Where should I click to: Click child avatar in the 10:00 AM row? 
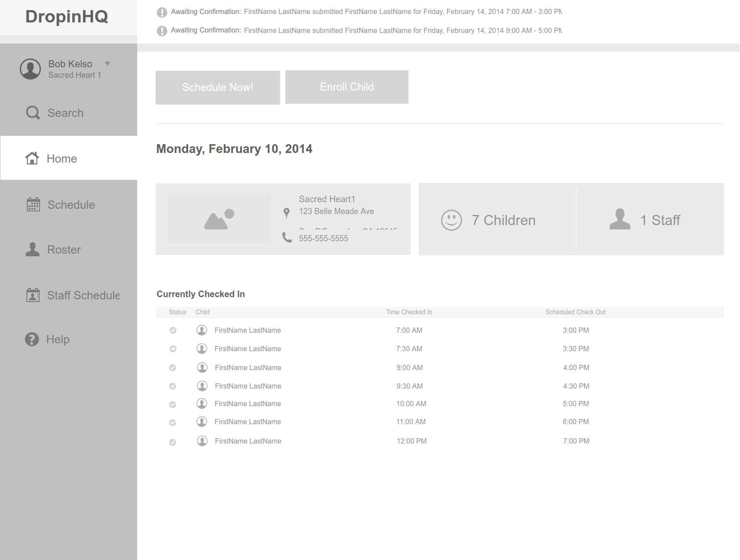(x=202, y=404)
